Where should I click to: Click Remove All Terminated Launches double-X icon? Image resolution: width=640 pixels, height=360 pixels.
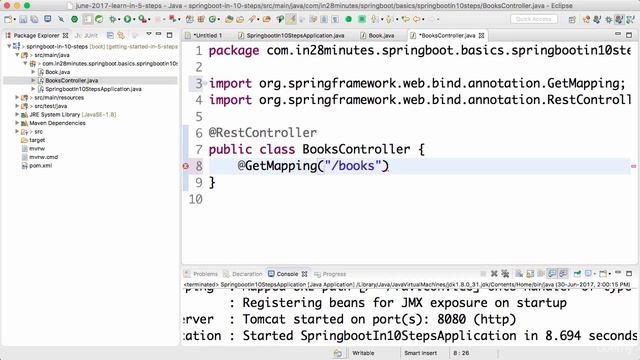pyautogui.click(x=505, y=273)
